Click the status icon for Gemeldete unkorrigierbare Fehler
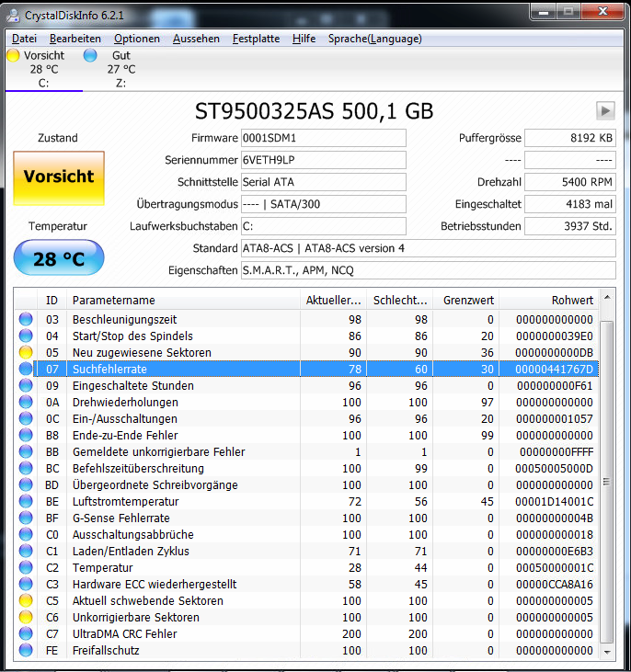This screenshot has width=631, height=672. pos(26,451)
